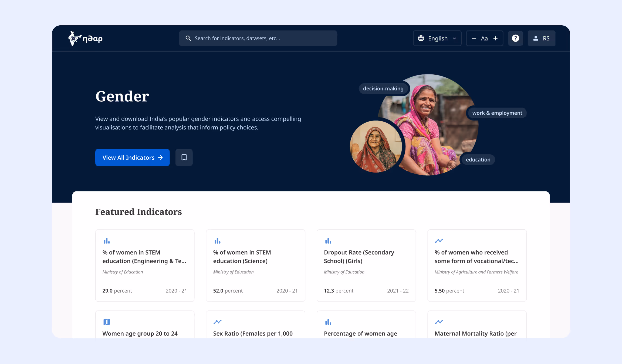Open Maternal Mortality Ratio indicator
This screenshot has width=622, height=364.
pyautogui.click(x=477, y=324)
